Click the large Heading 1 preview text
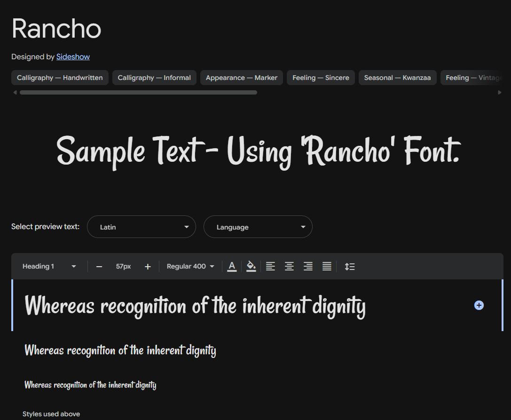 tap(195, 306)
